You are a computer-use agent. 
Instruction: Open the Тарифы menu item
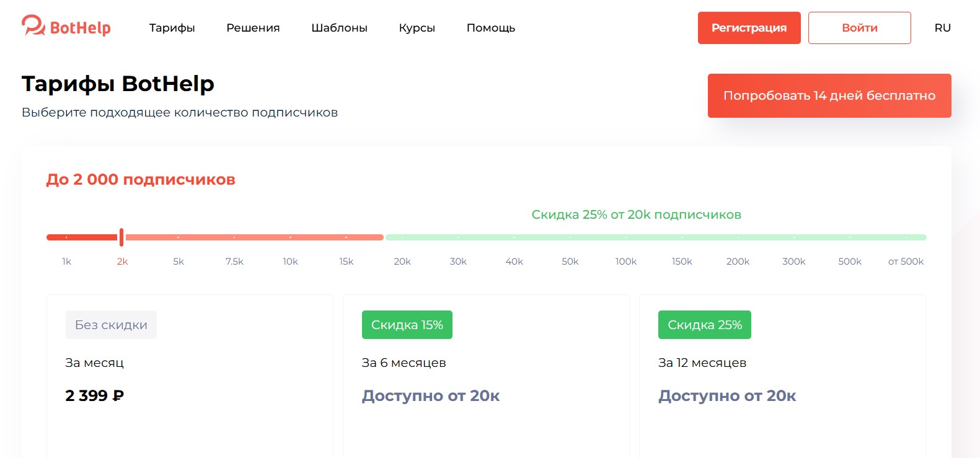[172, 28]
